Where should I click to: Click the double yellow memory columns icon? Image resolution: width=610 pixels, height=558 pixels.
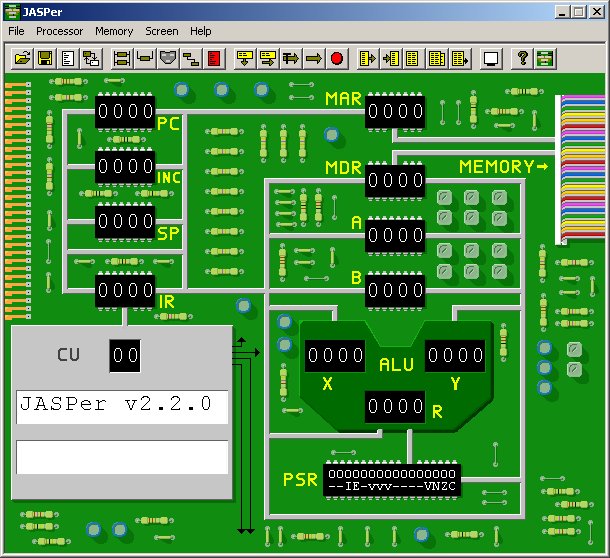pos(436,59)
